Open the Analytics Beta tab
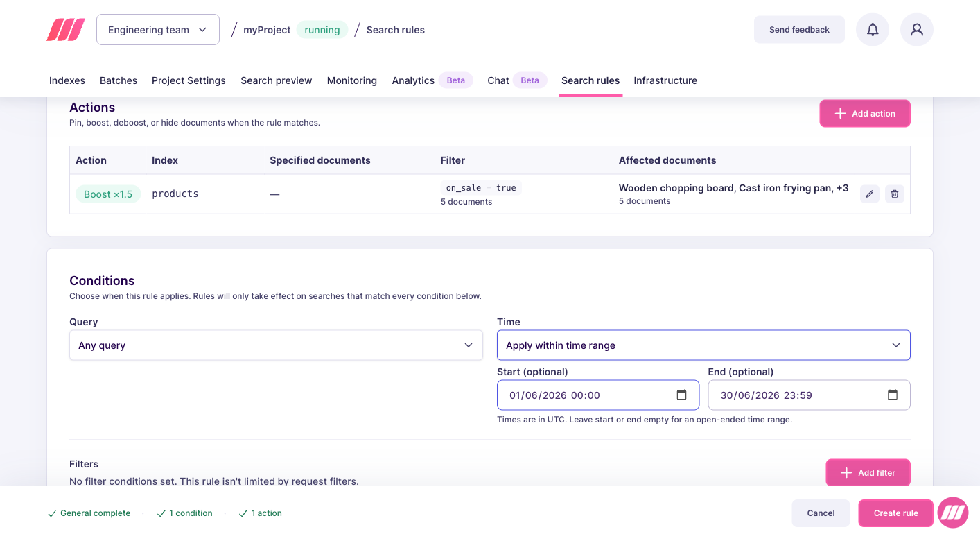Image resolution: width=980 pixels, height=541 pixels. [x=432, y=80]
